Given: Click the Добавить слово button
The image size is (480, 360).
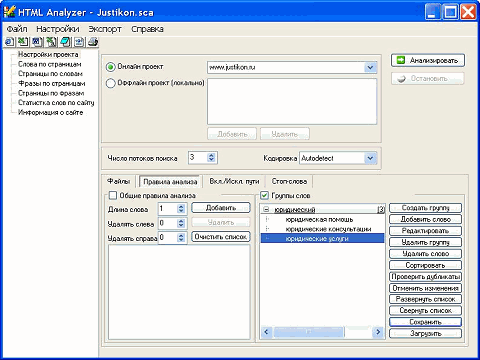Looking at the screenshot, I should pyautogui.click(x=426, y=219).
